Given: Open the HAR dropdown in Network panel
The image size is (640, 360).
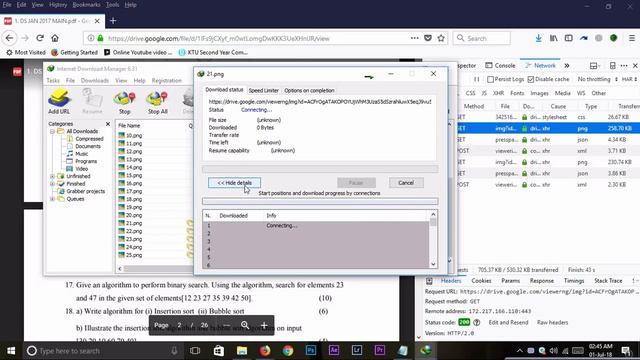Looking at the screenshot, I should tap(629, 79).
